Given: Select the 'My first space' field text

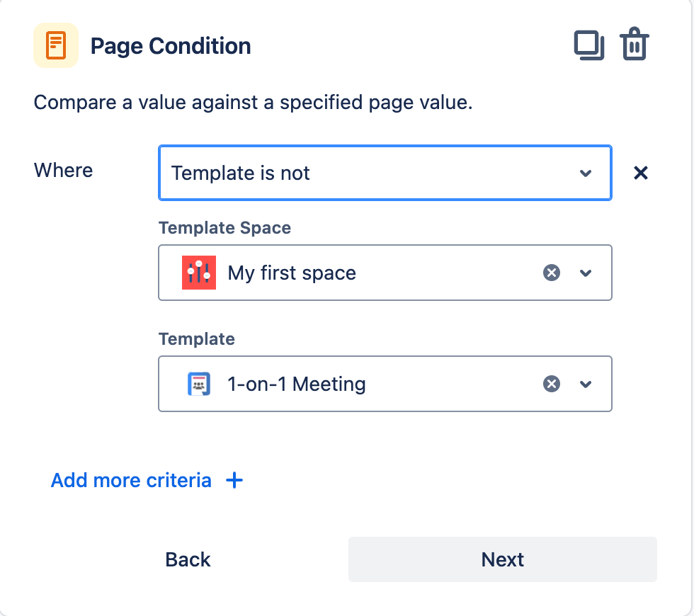Looking at the screenshot, I should (292, 273).
